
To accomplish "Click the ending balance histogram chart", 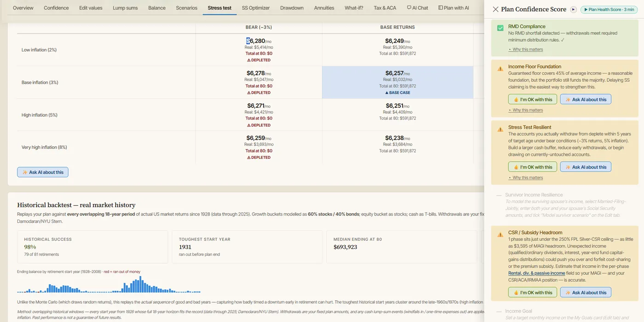I will tap(109, 284).
